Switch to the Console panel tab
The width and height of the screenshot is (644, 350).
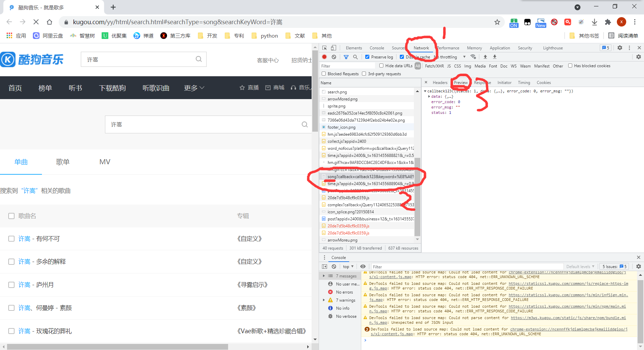tap(377, 48)
